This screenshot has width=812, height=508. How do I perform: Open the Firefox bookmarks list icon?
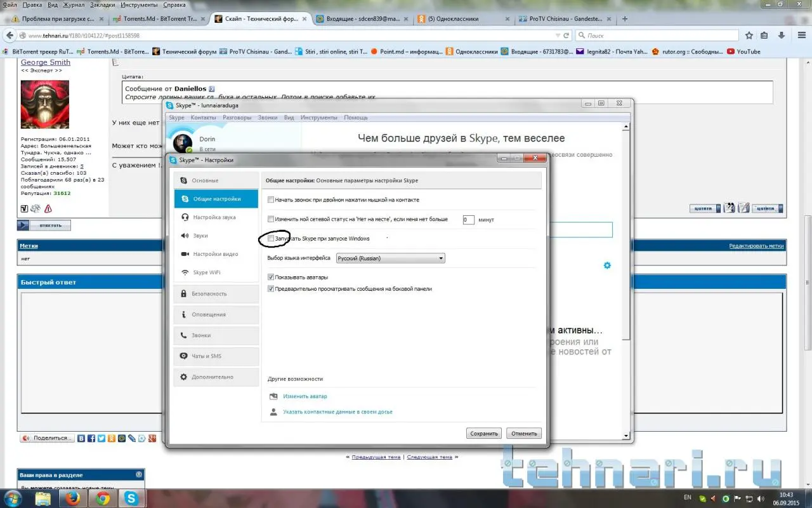click(x=764, y=36)
